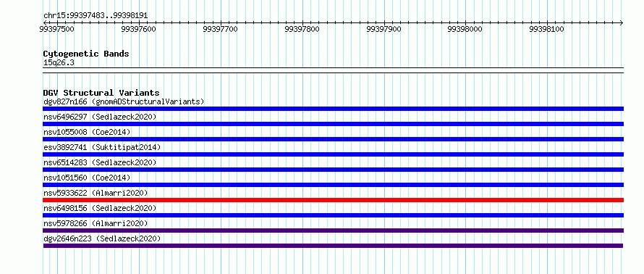Click the purple nsv5978266 variant bar
This screenshot has width=644, height=274.
pos(333,231)
